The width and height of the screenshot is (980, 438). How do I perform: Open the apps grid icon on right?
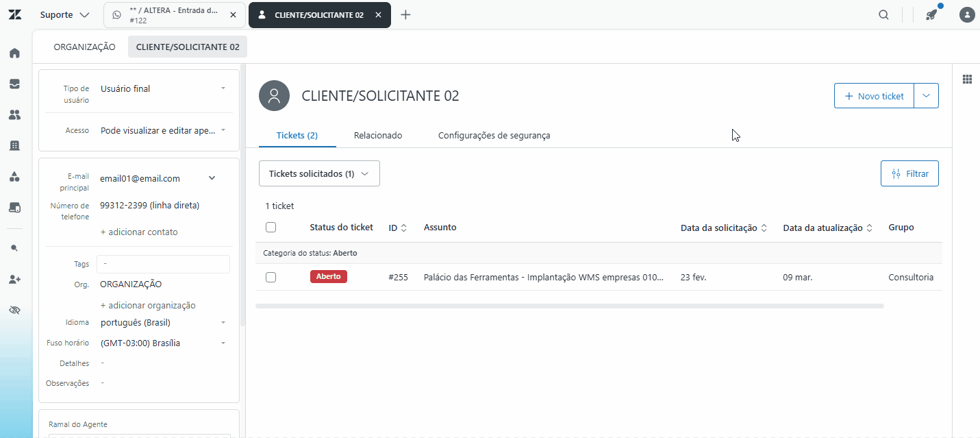(967, 79)
